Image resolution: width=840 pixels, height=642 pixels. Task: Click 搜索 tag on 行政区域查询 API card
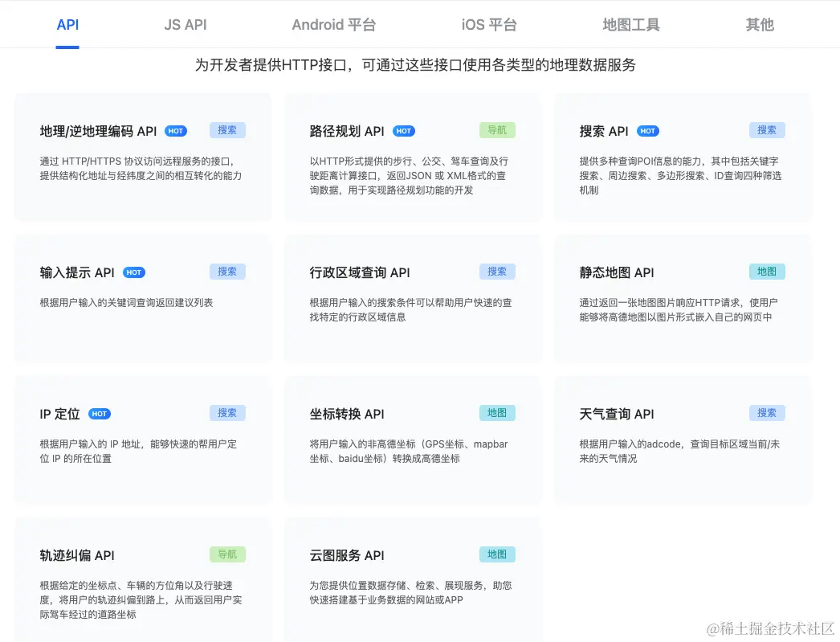coord(497,272)
